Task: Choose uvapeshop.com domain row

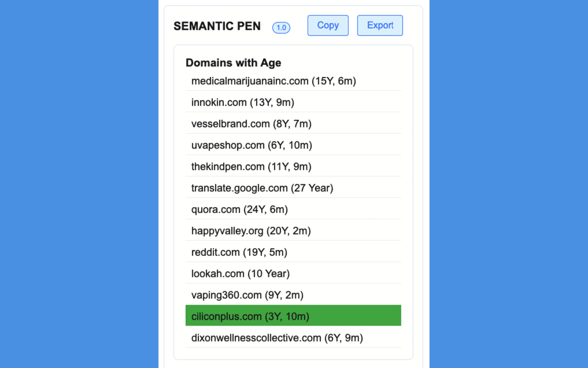Action: tap(251, 145)
